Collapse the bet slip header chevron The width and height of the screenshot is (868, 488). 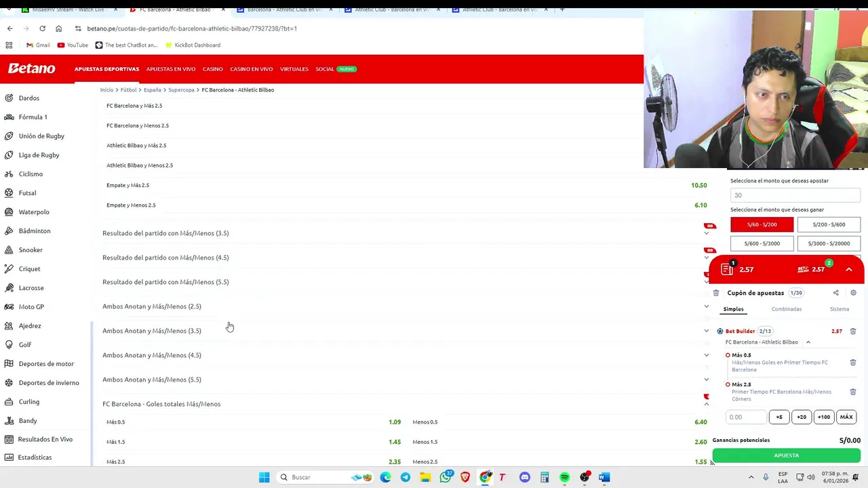pos(848,270)
